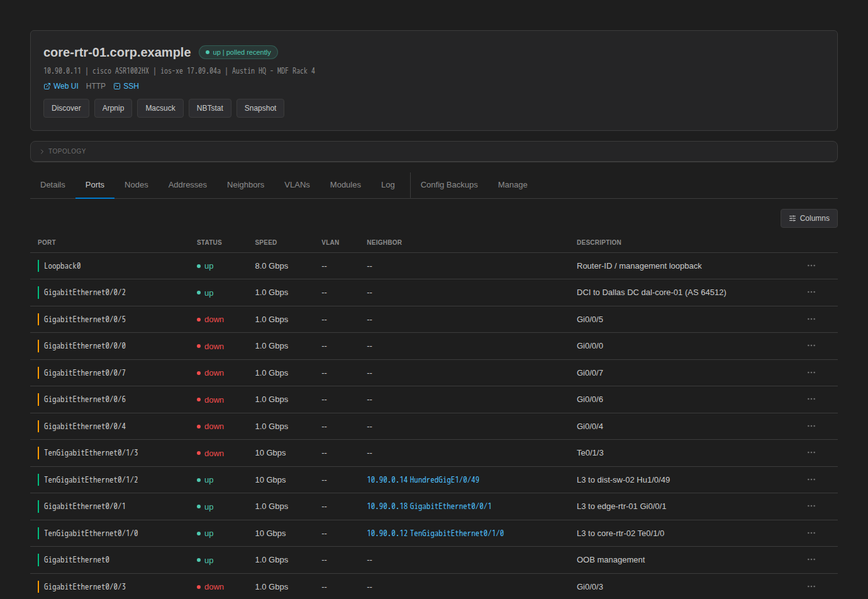868x599 pixels.
Task: Open the Columns chooser
Action: click(809, 218)
